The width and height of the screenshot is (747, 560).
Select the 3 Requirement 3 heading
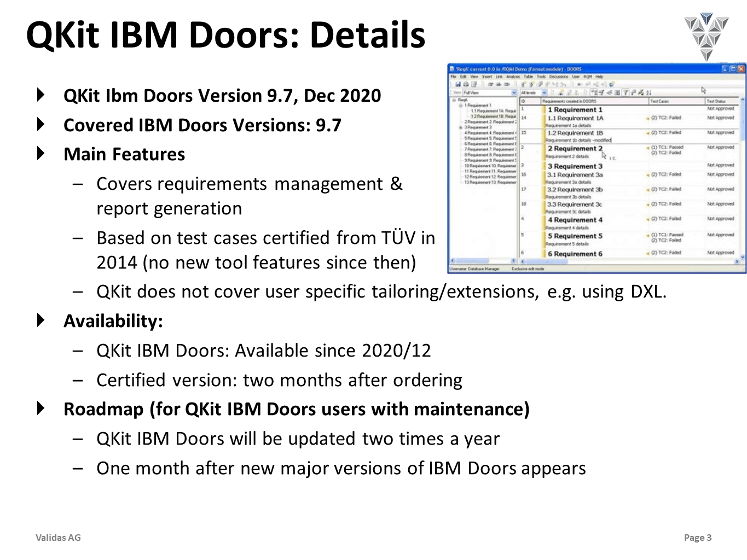(x=575, y=166)
